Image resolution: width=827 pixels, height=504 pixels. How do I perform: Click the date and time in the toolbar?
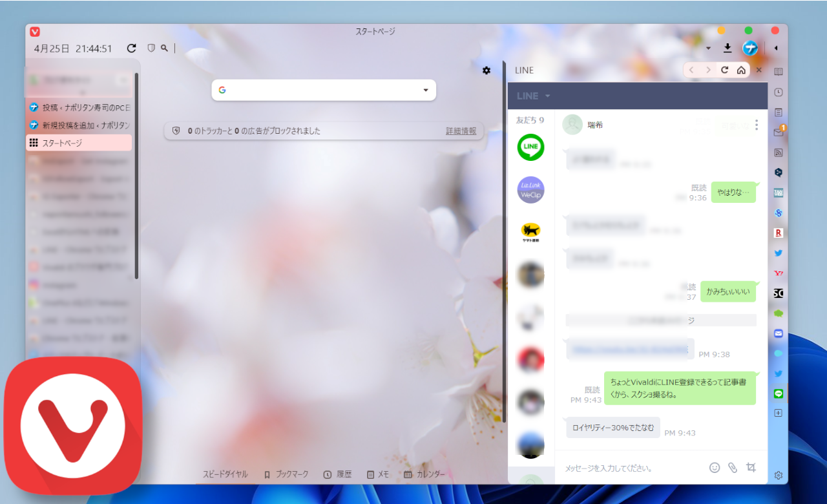click(74, 48)
